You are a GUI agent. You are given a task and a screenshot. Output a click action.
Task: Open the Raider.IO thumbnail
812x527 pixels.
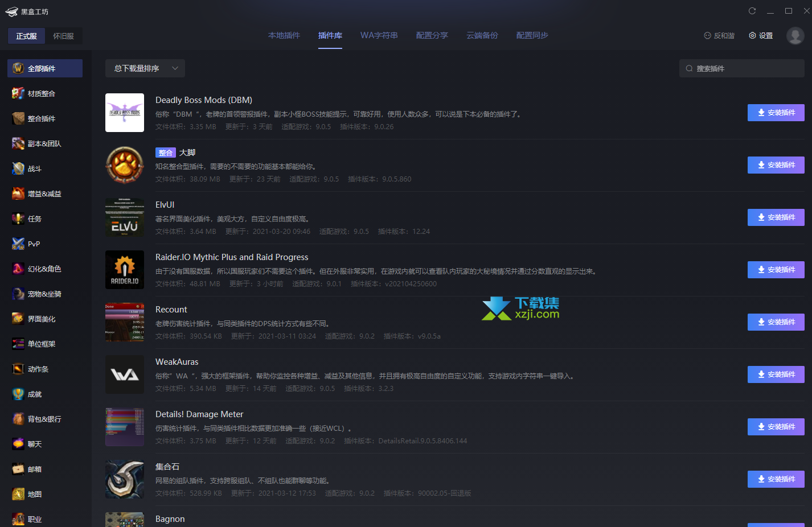click(x=125, y=270)
